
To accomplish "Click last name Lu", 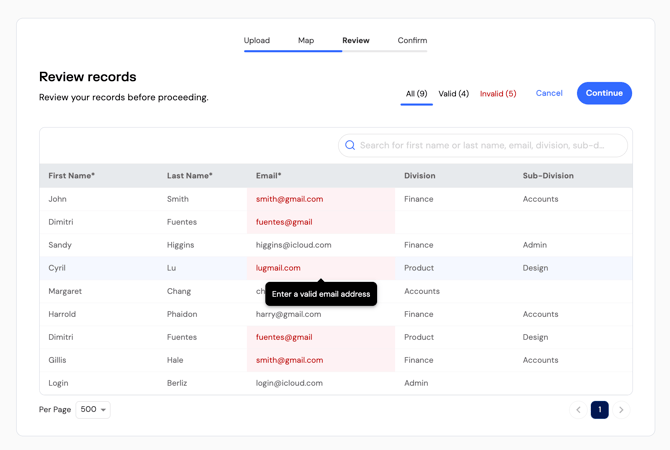I will click(171, 268).
